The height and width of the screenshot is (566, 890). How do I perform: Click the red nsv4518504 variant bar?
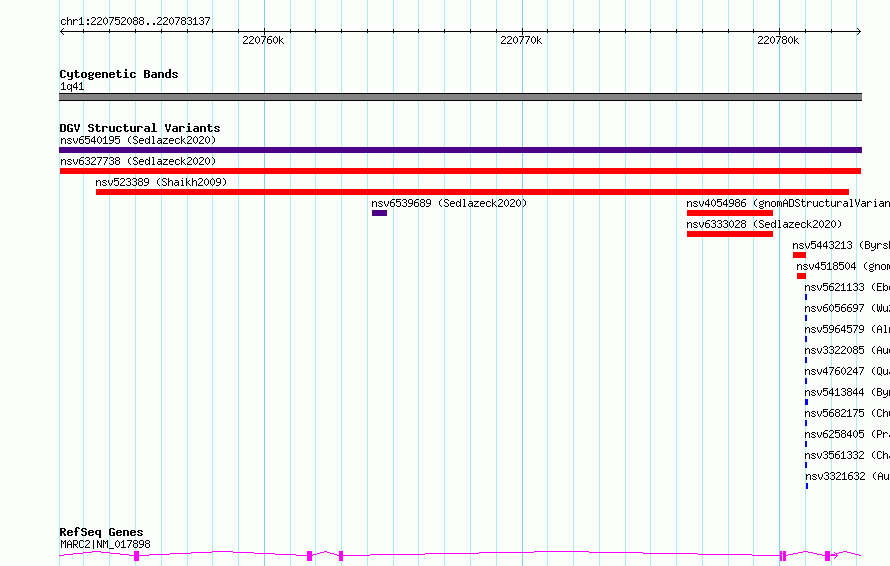point(801,276)
